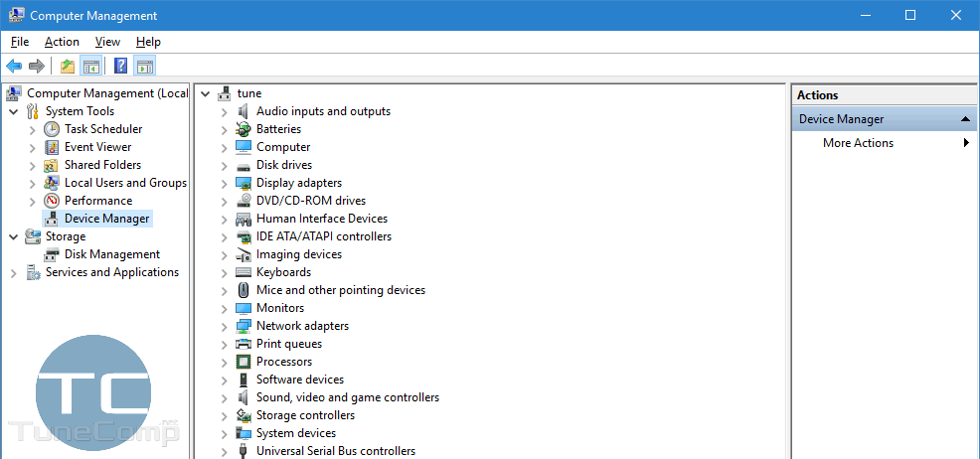Expand the Task Scheduler node
This screenshot has width=980, height=459.
pos(33,130)
